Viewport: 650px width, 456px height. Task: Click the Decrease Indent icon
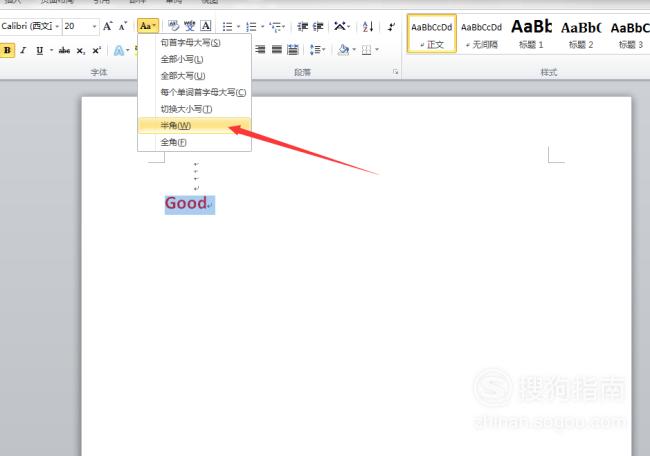click(303, 27)
